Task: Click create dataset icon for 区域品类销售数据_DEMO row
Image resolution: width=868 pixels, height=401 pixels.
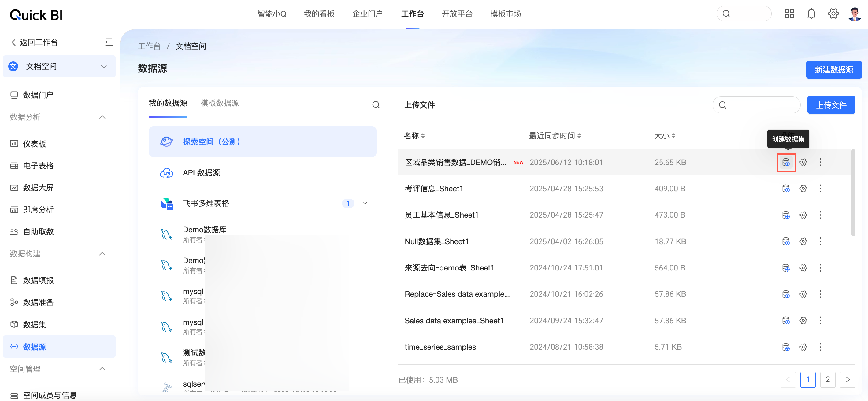Action: (x=786, y=162)
